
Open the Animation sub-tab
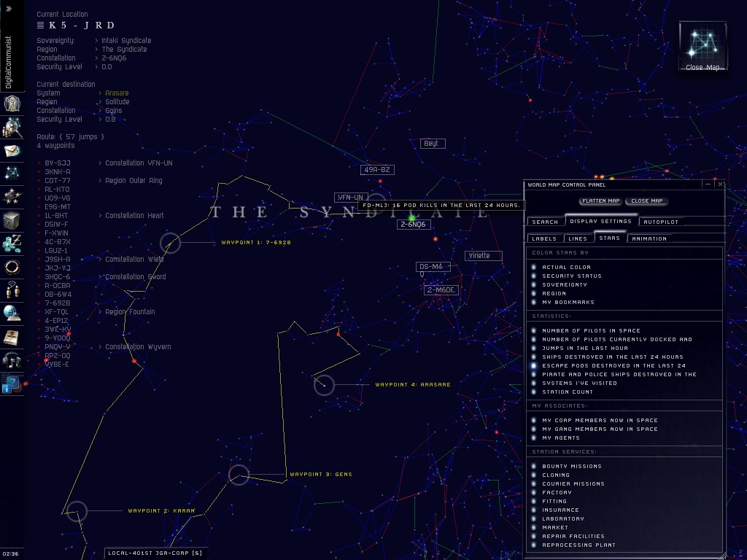(x=649, y=238)
